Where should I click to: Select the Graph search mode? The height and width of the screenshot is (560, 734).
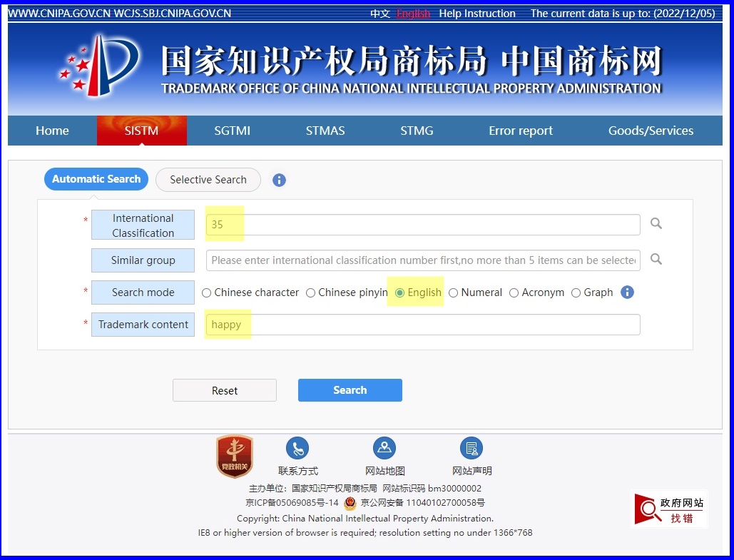point(576,292)
